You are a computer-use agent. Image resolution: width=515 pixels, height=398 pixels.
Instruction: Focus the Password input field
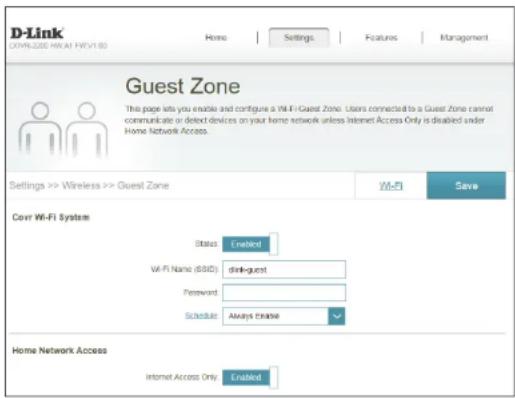click(x=284, y=293)
